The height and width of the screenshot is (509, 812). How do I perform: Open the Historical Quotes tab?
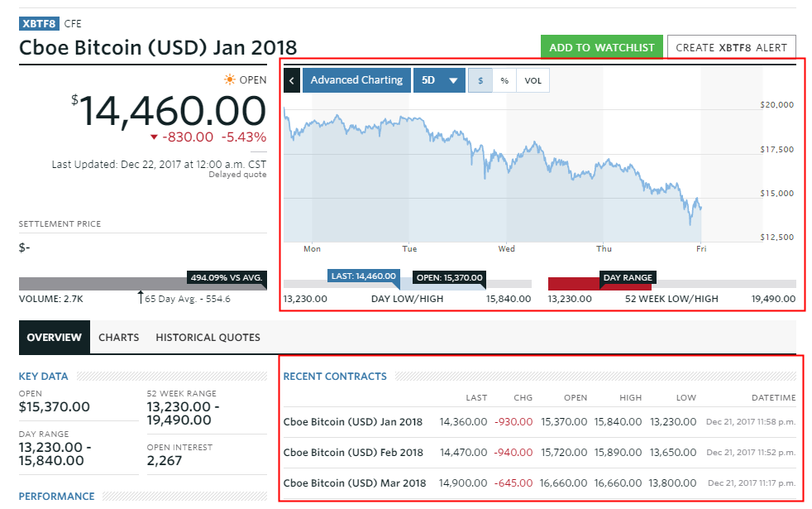pyautogui.click(x=208, y=338)
